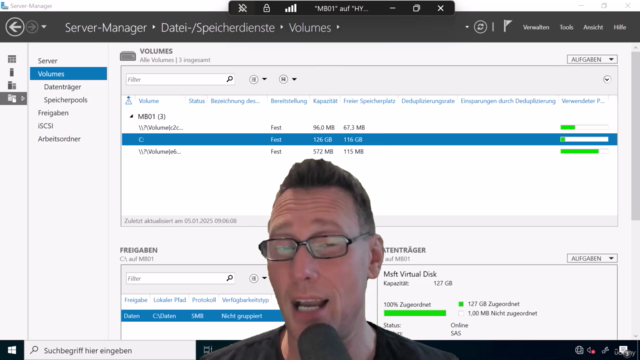The width and height of the screenshot is (640, 360).
Task: Click the forward navigation arrow
Action: pyautogui.click(x=32, y=27)
